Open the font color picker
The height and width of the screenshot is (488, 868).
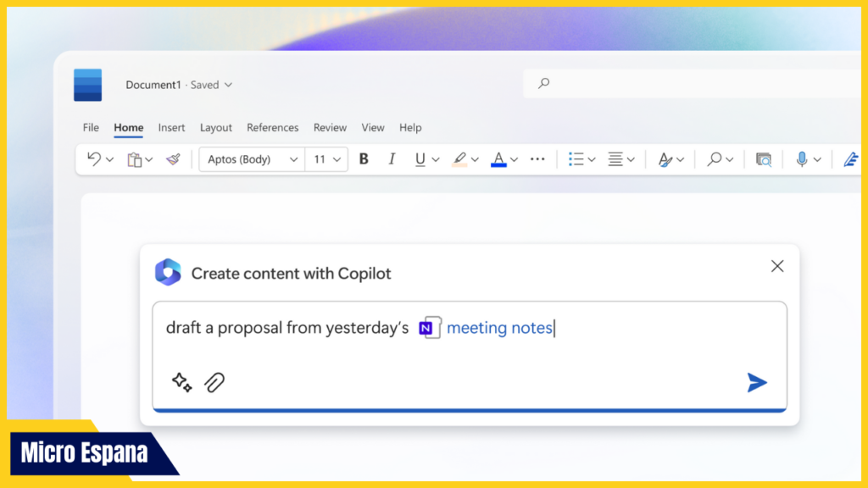(x=498, y=158)
